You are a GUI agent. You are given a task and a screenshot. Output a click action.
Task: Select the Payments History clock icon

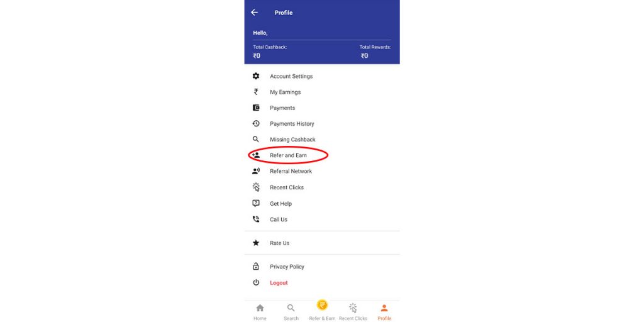click(256, 124)
